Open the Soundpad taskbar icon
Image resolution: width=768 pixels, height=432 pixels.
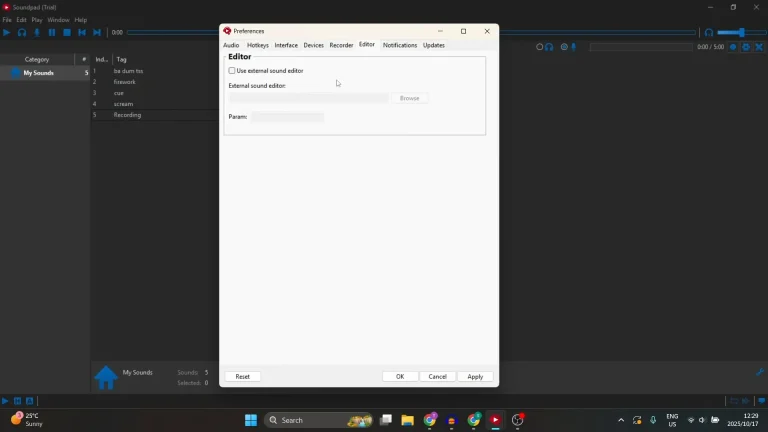(495, 420)
